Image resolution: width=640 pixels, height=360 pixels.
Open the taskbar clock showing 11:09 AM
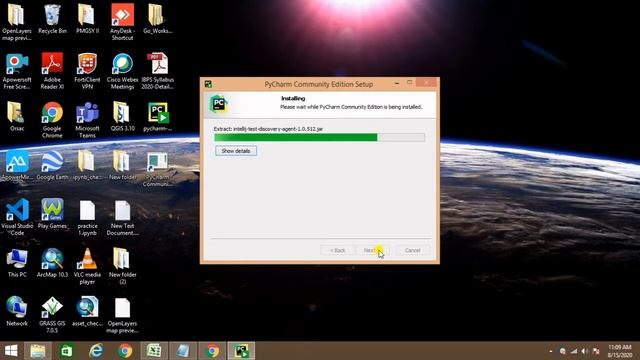620,351
